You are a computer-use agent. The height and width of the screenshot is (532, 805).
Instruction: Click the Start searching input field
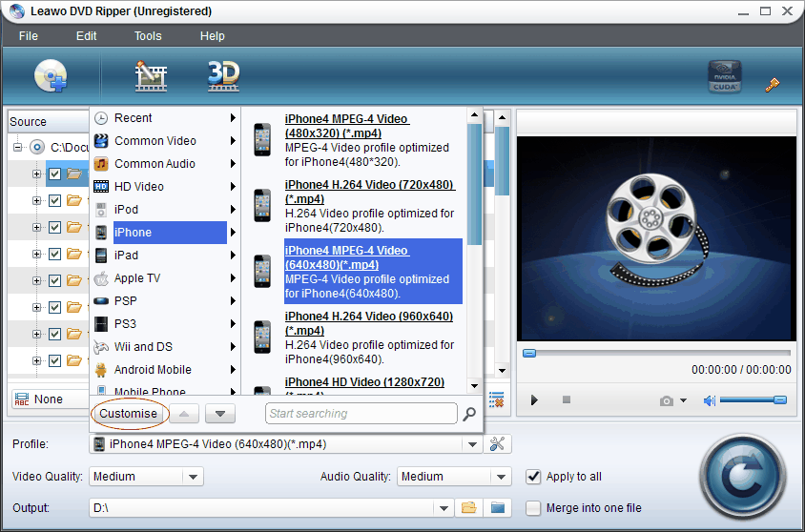point(361,414)
